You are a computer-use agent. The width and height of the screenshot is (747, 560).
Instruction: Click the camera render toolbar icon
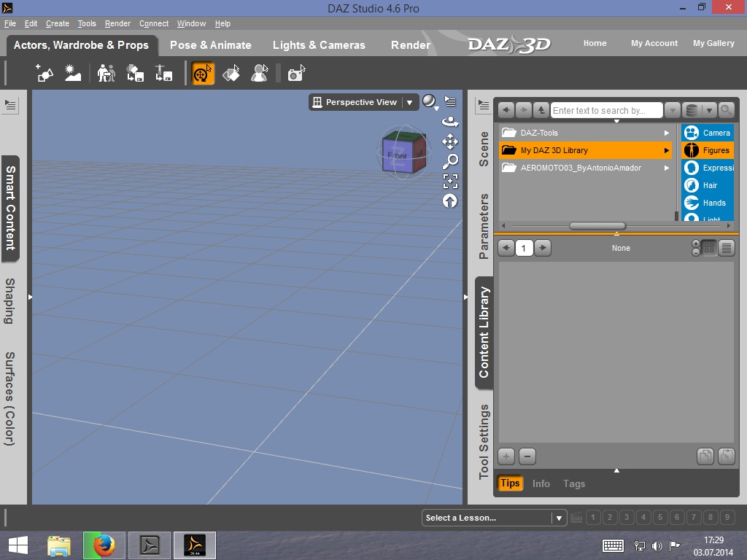tap(296, 74)
